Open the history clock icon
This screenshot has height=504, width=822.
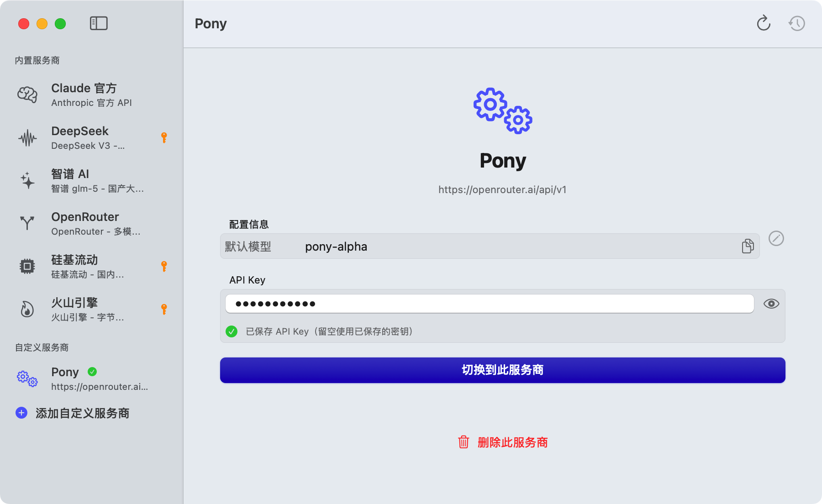(x=797, y=23)
